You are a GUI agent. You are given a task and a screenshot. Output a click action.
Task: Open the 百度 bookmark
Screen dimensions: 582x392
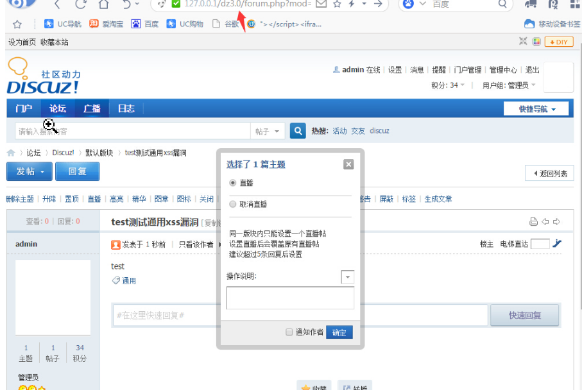[x=145, y=24]
